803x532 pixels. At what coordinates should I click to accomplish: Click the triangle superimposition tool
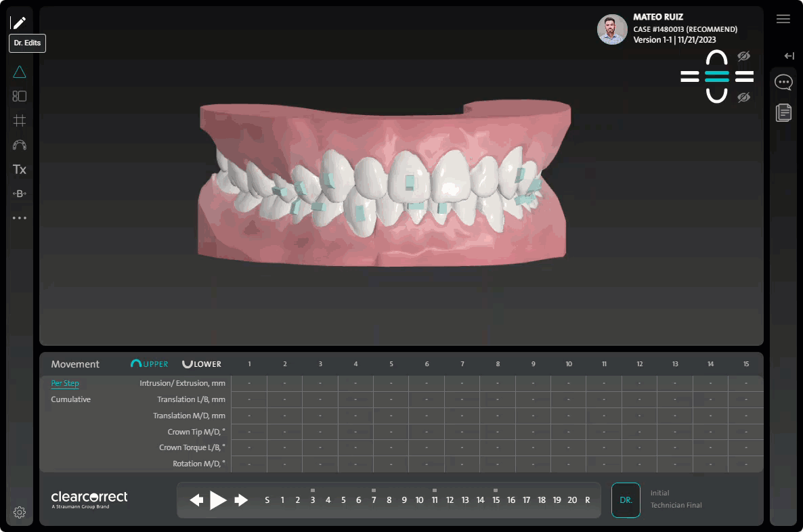[19, 72]
